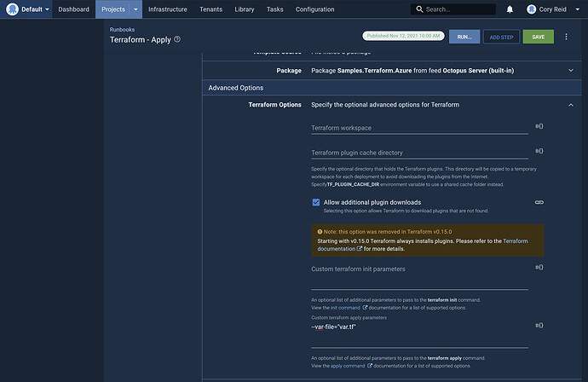
Task: Expand the user menu arrow
Action: point(577,9)
